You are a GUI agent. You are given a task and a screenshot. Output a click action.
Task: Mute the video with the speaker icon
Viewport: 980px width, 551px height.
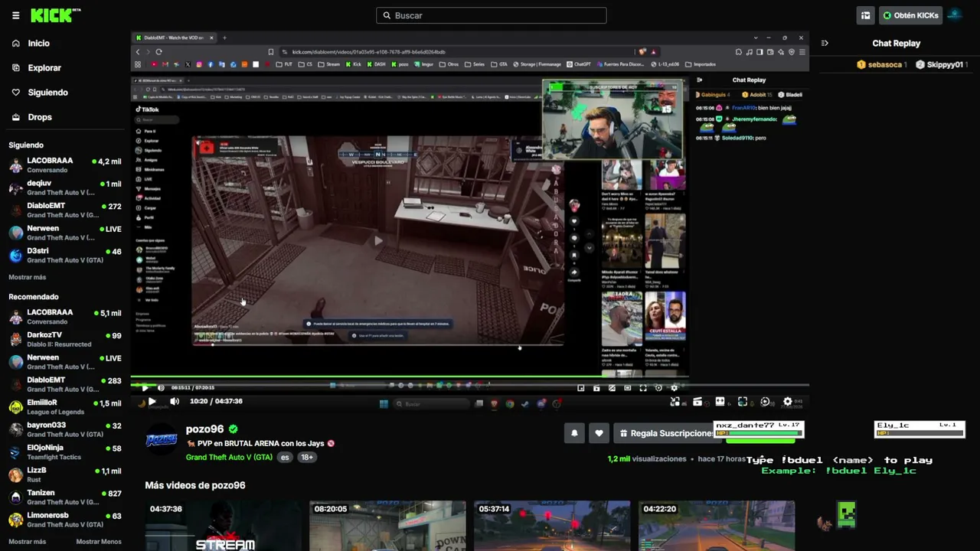coord(175,401)
